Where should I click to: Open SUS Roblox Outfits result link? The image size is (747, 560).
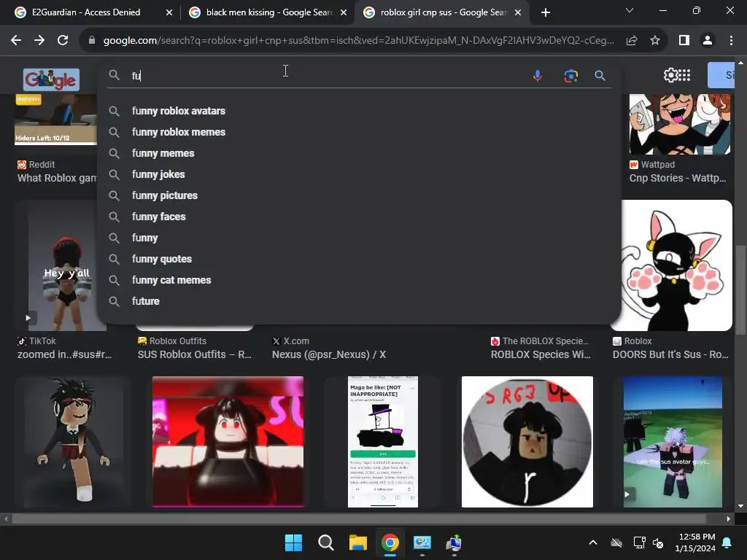coord(194,355)
